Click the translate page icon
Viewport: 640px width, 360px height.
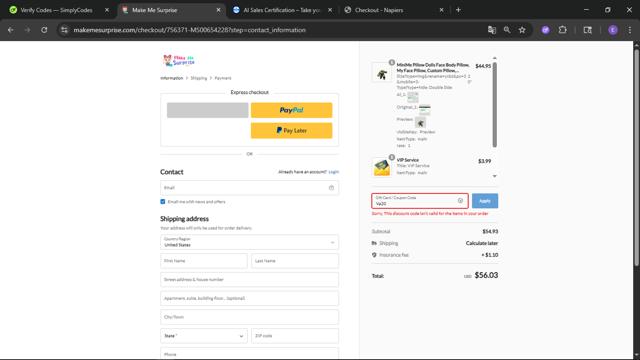492,30
